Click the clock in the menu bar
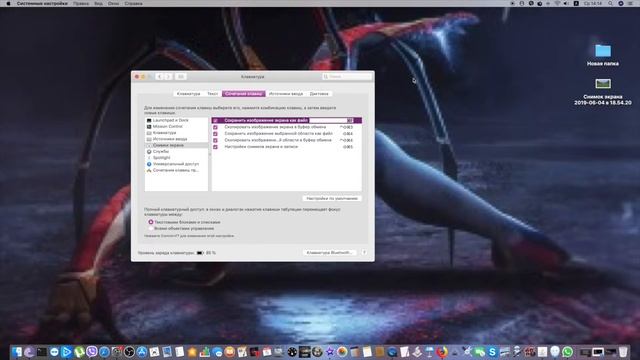640x360 pixels. 593,3
